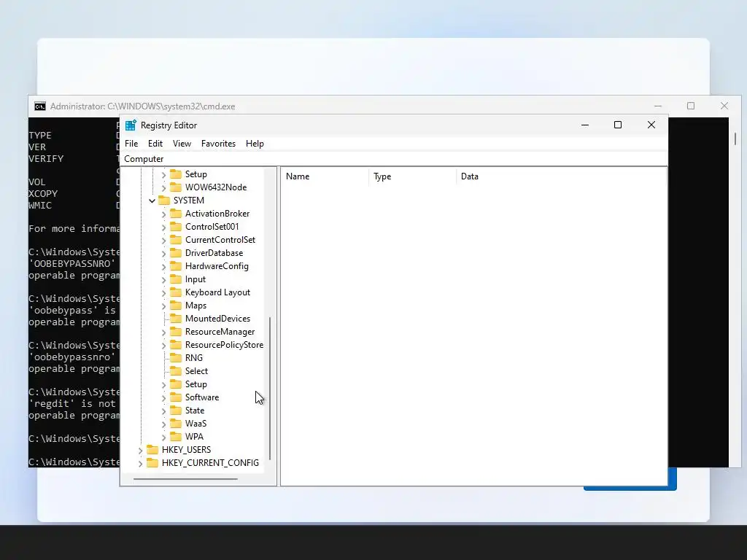Expand the CurrentControlSet key

point(163,241)
